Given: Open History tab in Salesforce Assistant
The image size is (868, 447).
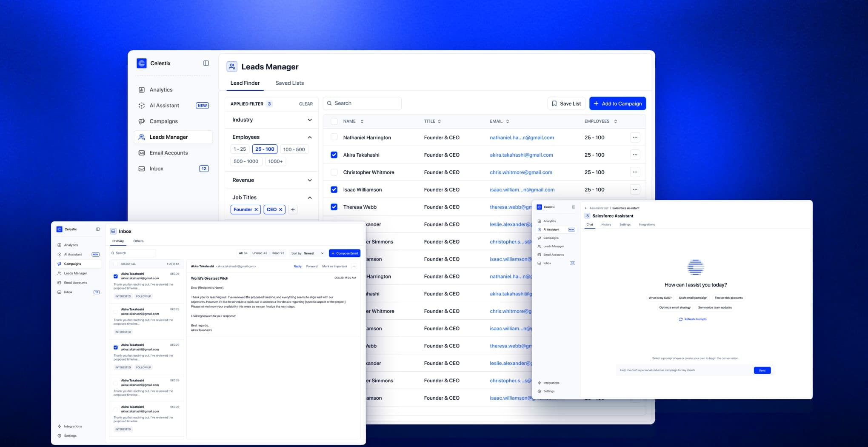Looking at the screenshot, I should click(606, 224).
